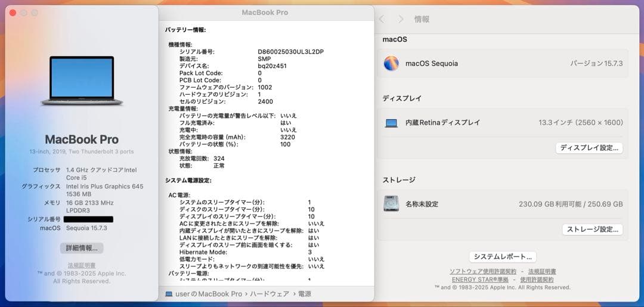Image resolution: width=644 pixels, height=307 pixels.
Task: Go back with the left chevron
Action: (x=382, y=19)
